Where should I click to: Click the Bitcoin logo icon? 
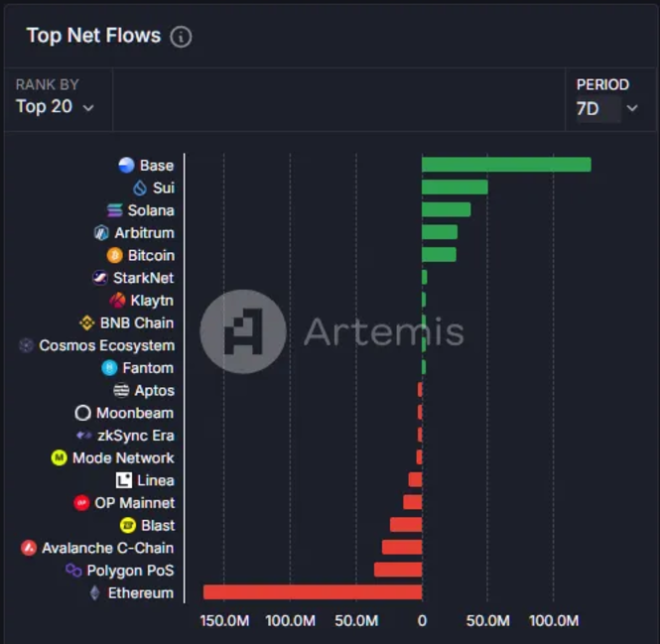(114, 255)
